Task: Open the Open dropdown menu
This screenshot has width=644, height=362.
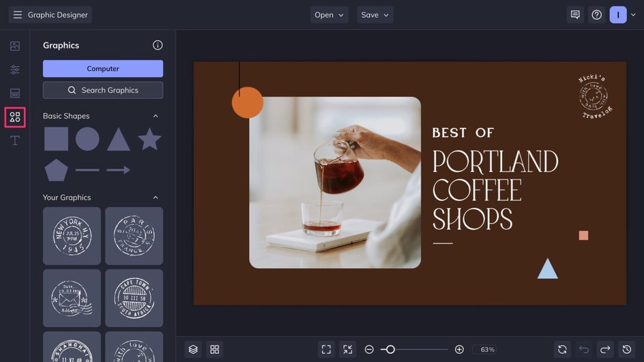Action: click(x=329, y=15)
